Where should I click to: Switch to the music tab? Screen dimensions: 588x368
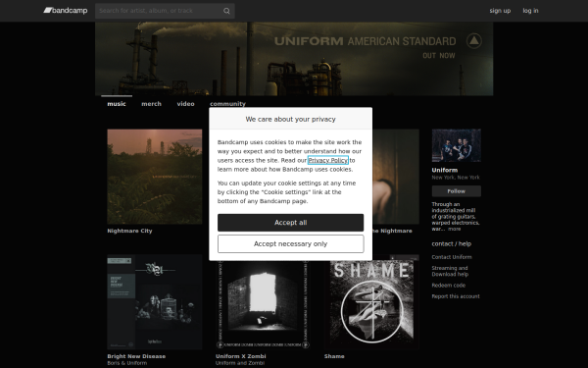tap(117, 104)
